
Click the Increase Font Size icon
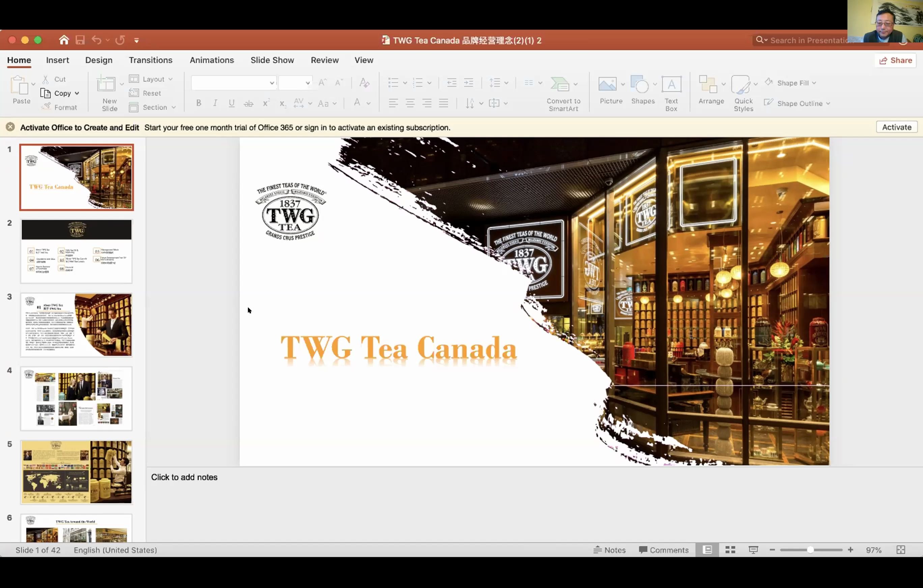pyautogui.click(x=323, y=83)
